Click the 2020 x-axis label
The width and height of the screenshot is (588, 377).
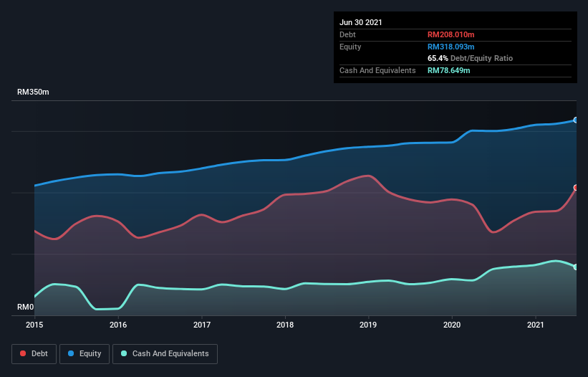(452, 325)
